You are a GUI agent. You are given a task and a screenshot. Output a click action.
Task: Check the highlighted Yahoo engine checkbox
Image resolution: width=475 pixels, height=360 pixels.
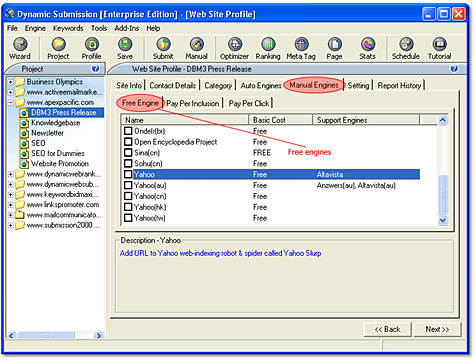[x=128, y=174]
